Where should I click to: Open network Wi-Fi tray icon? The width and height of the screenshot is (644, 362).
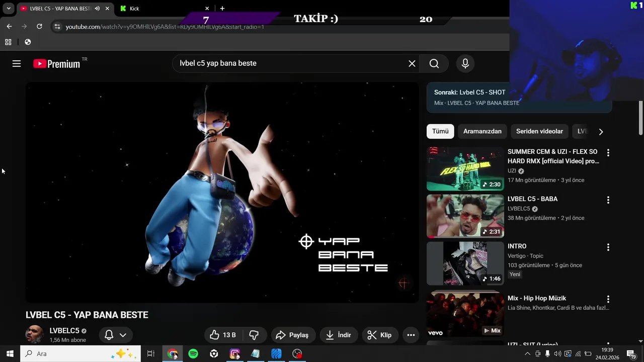[x=578, y=354]
